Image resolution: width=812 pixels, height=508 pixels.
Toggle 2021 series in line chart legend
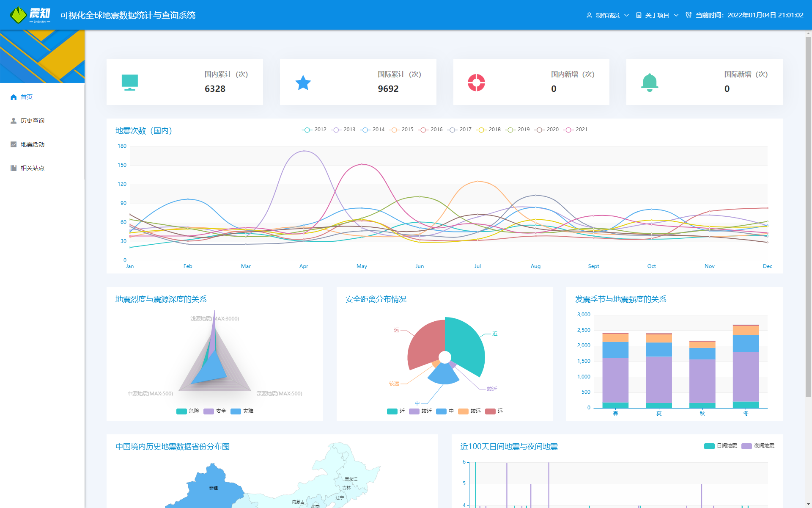tap(575, 130)
